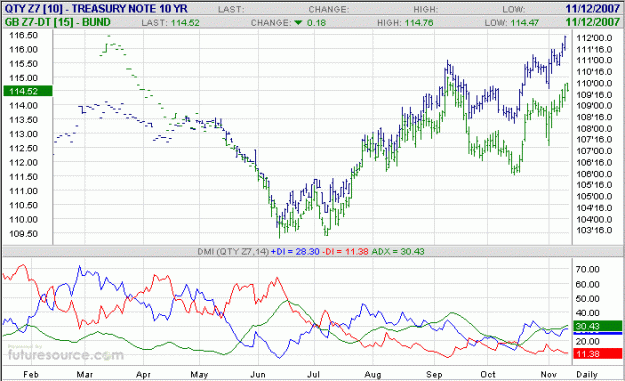This screenshot has height=381, width=625.
Task: Click the Nov label on time axis
Action: [548, 374]
